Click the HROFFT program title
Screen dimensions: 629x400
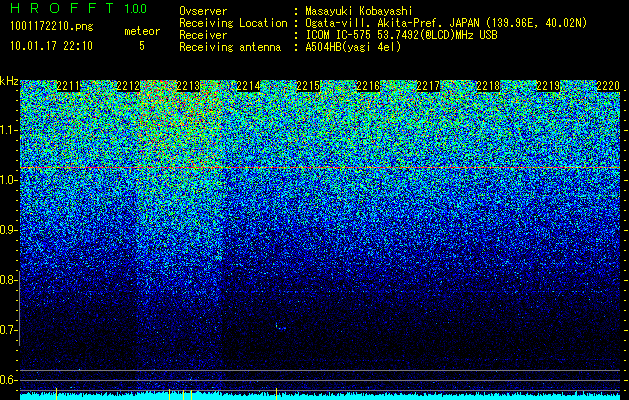(63, 8)
